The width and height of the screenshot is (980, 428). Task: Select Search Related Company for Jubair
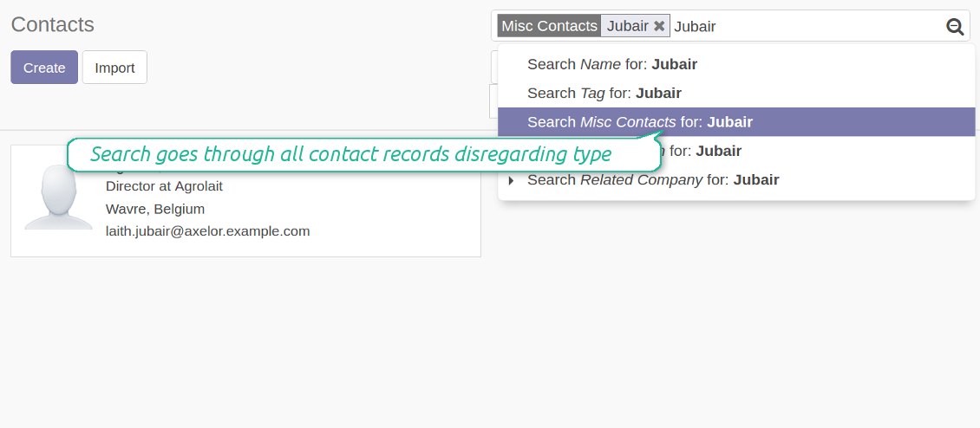[x=653, y=180]
